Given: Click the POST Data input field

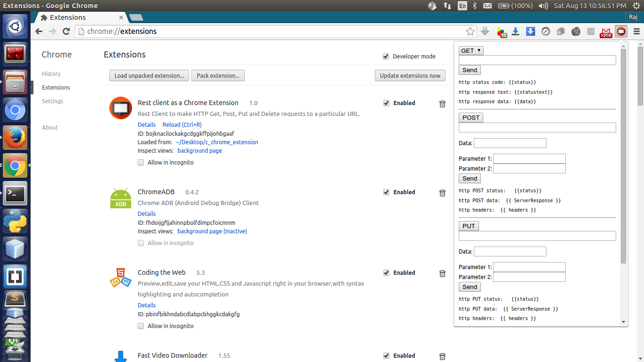Looking at the screenshot, I should (x=510, y=143).
